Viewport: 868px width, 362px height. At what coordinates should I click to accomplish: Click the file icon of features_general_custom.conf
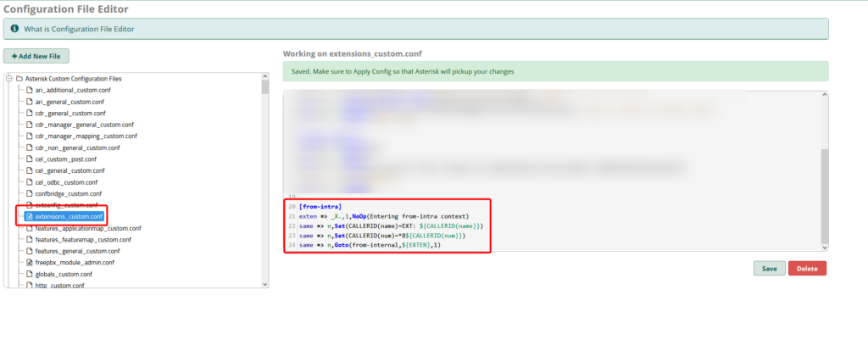click(x=30, y=251)
